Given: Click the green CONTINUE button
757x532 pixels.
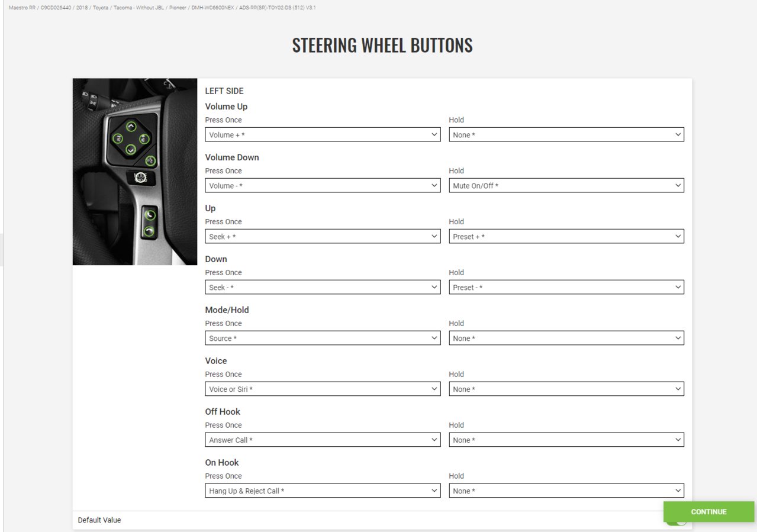Looking at the screenshot, I should (x=708, y=512).
